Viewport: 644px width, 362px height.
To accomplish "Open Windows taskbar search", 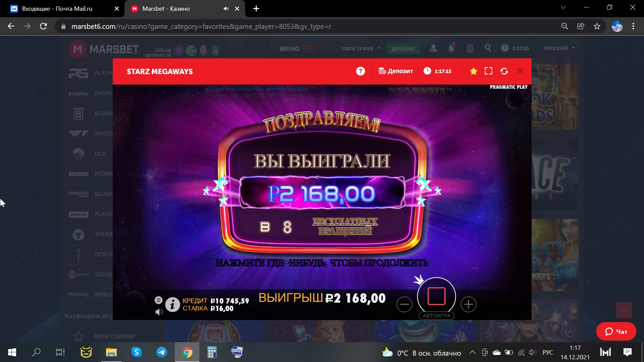I will pos(36,352).
